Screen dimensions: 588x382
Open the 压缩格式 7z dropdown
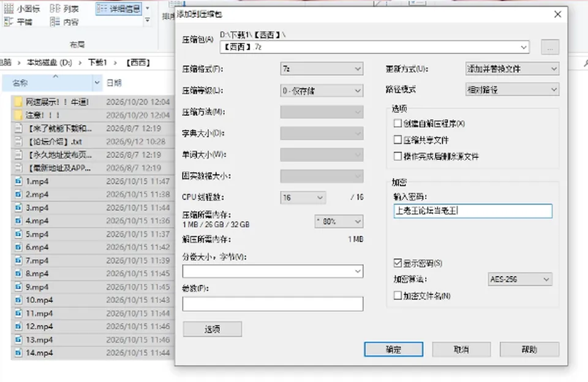[x=322, y=69]
